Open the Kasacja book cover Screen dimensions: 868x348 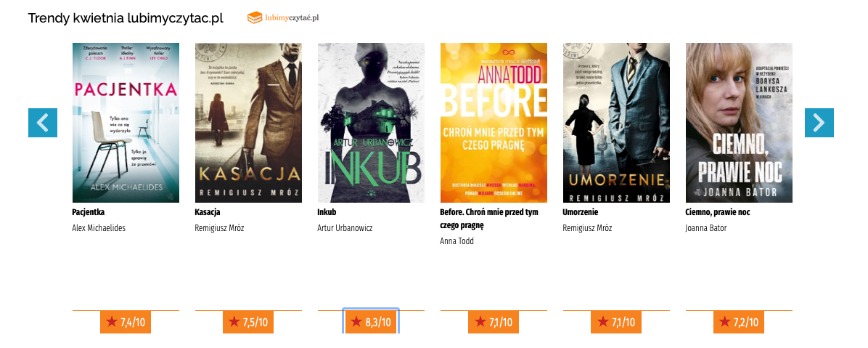pyautogui.click(x=248, y=123)
